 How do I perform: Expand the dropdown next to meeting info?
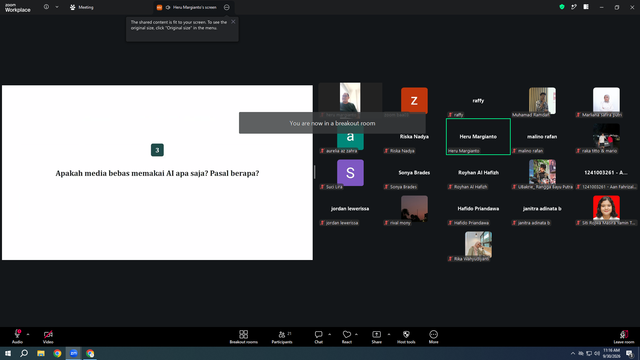tap(57, 7)
